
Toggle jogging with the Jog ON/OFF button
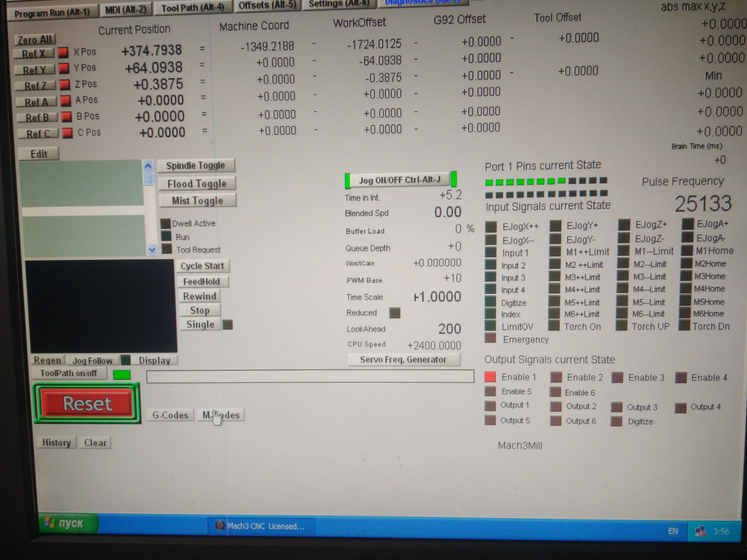pyautogui.click(x=400, y=180)
